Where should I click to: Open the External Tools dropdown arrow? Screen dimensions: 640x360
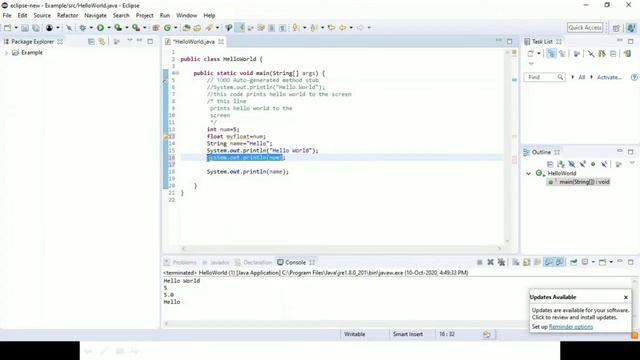coord(144,28)
